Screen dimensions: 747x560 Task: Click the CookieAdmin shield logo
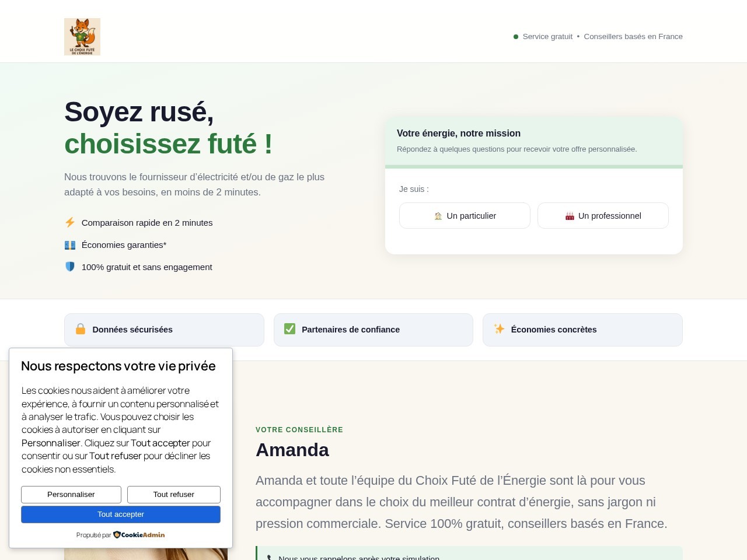[x=117, y=535]
